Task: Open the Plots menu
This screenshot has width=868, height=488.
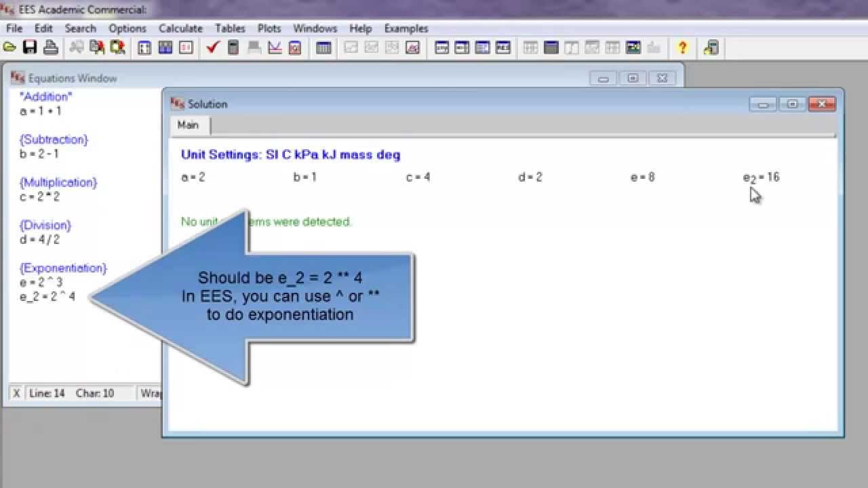Action: [x=269, y=28]
